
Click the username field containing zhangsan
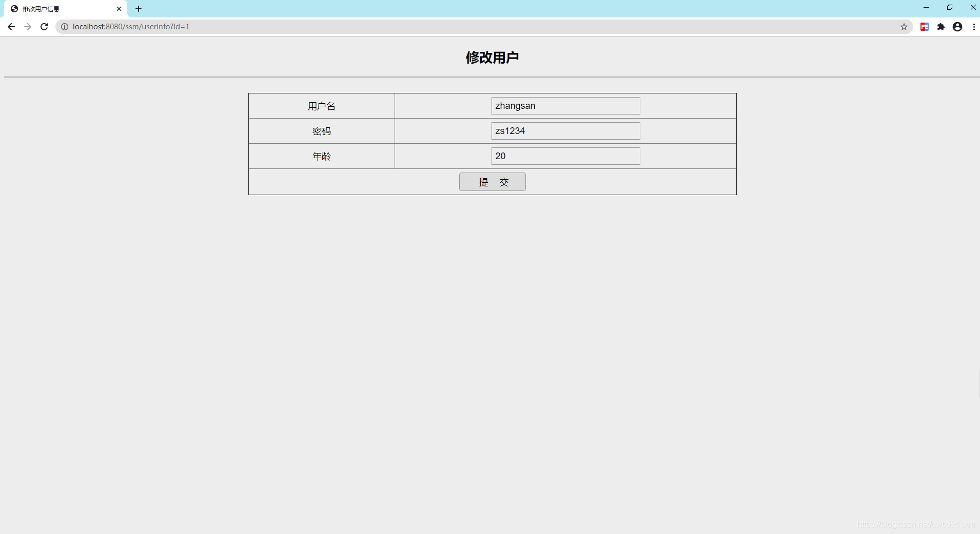565,106
